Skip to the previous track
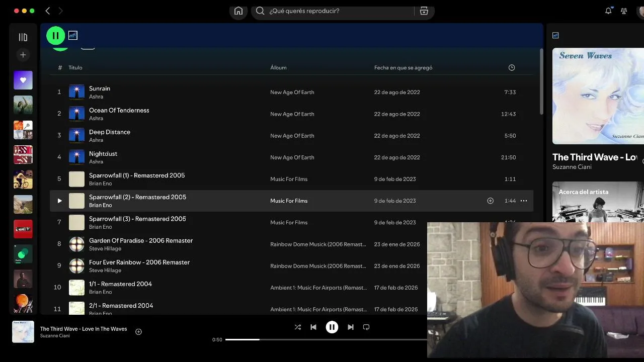 (313, 327)
